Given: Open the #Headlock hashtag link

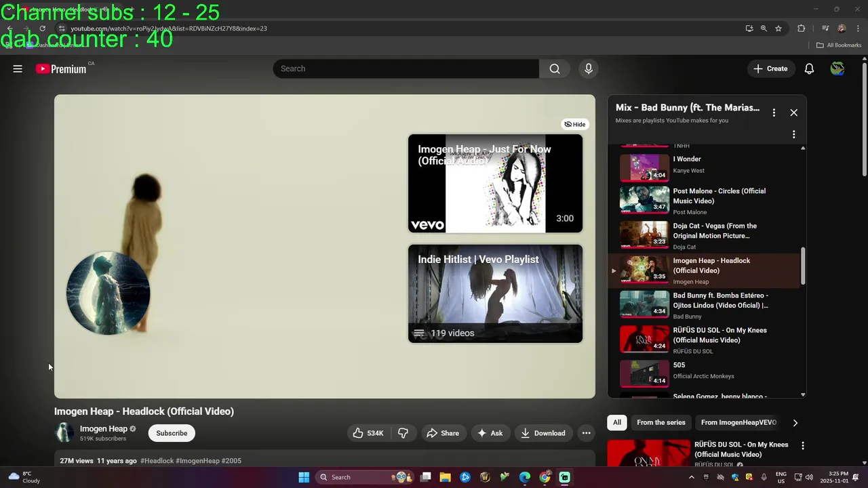Looking at the screenshot, I should 157,461.
